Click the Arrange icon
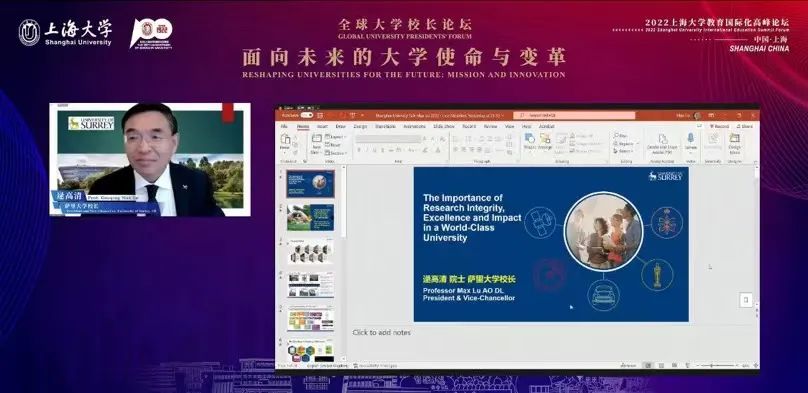 tap(545, 141)
